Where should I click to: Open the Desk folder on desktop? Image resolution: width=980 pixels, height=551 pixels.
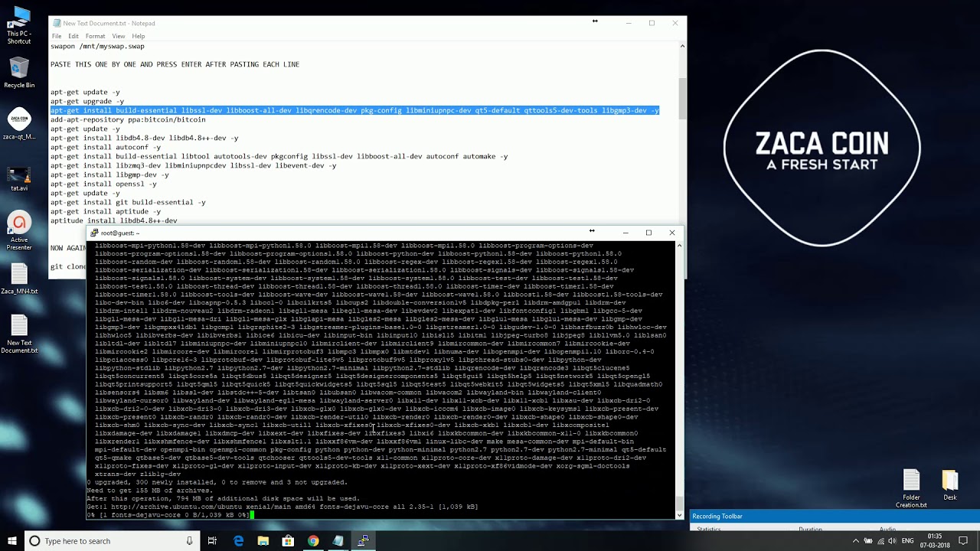click(949, 485)
